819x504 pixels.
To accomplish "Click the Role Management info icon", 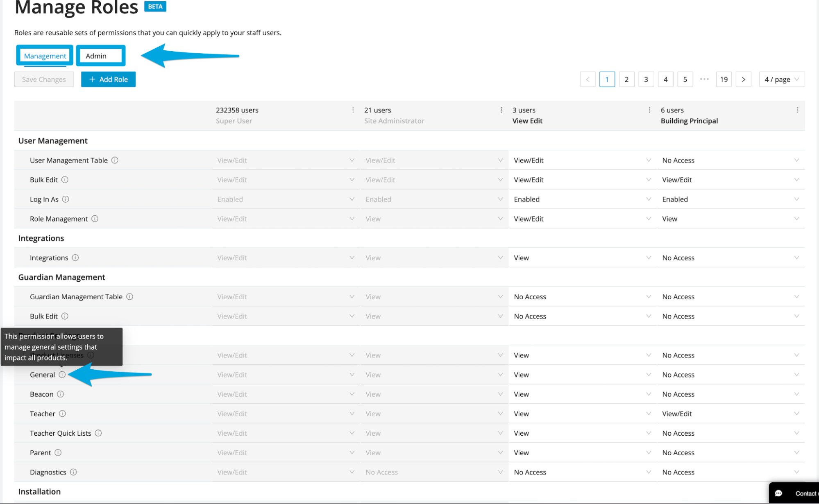I will point(95,219).
